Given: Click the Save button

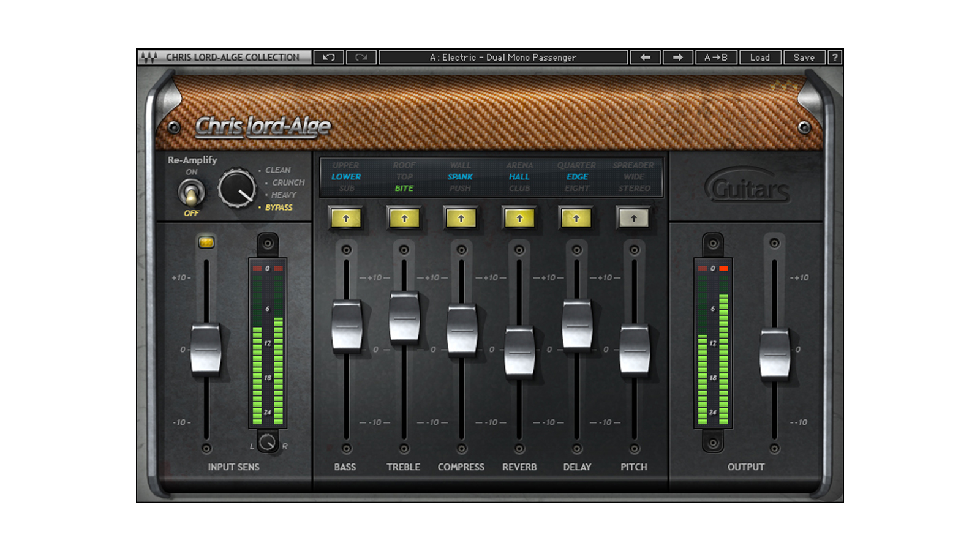Looking at the screenshot, I should (804, 58).
